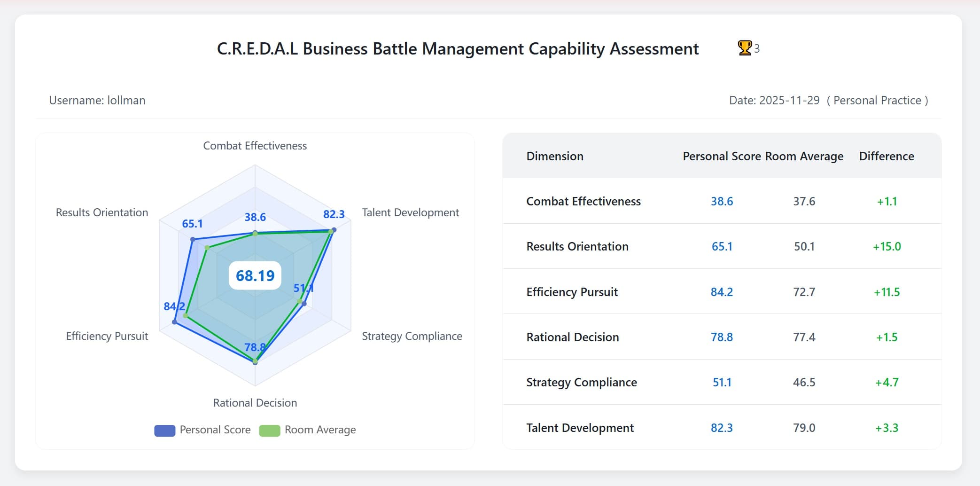Click the Rational Decision radar axis label

[x=255, y=403]
